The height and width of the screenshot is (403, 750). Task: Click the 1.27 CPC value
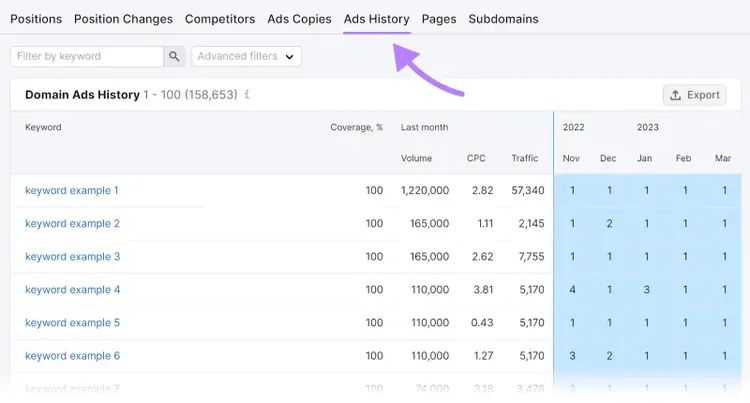483,356
